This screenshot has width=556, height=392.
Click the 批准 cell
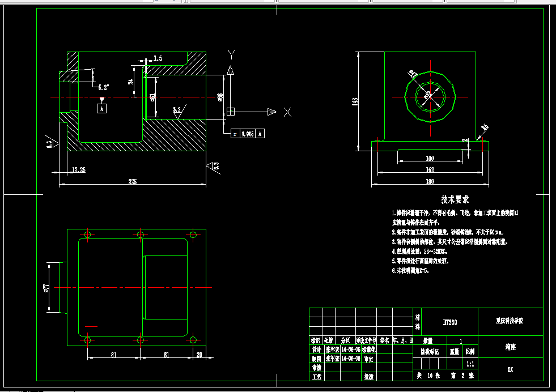pyautogui.click(x=369, y=377)
